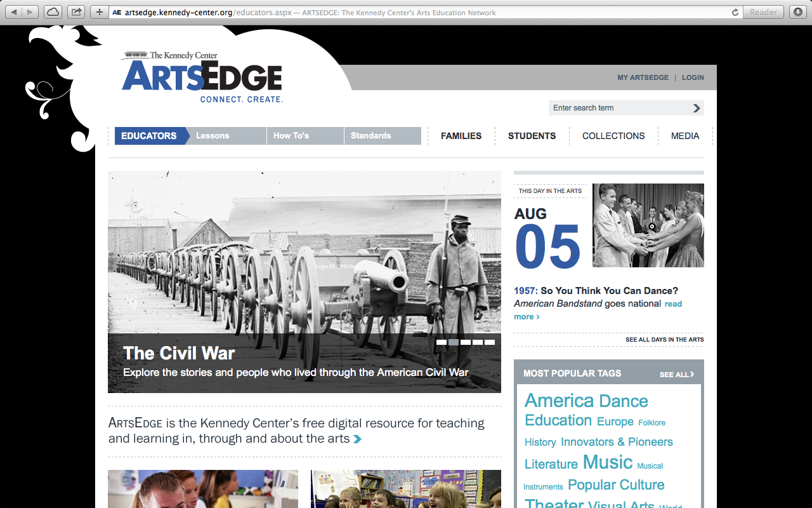The height and width of the screenshot is (508, 812).
Task: Reload the page using the refresh icon
Action: [735, 12]
